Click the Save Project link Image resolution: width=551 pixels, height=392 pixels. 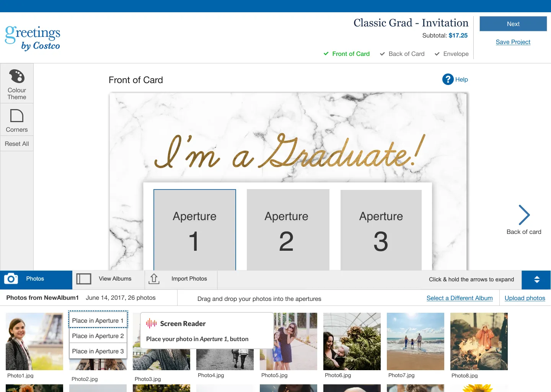point(513,42)
